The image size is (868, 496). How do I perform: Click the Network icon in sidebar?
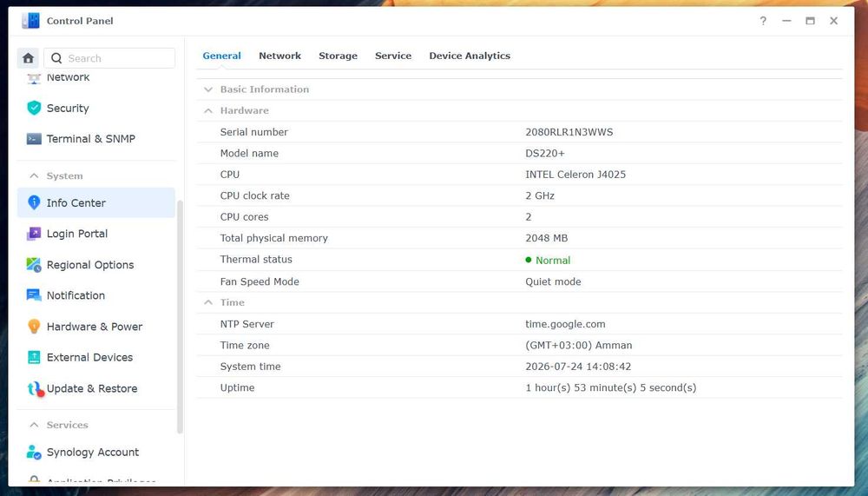pos(34,78)
